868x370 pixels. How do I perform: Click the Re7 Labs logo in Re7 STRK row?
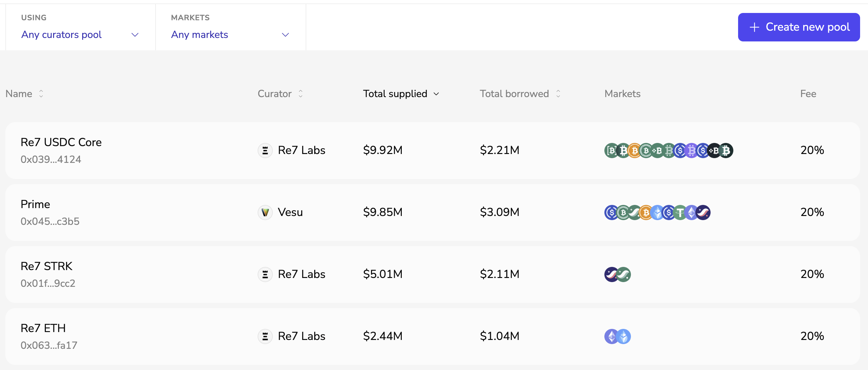point(265,274)
